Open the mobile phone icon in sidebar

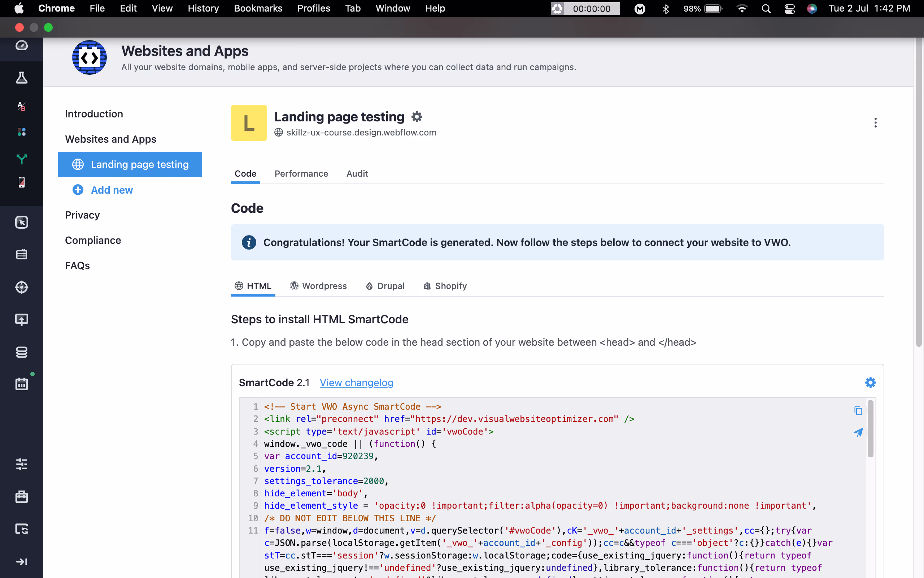[21, 182]
